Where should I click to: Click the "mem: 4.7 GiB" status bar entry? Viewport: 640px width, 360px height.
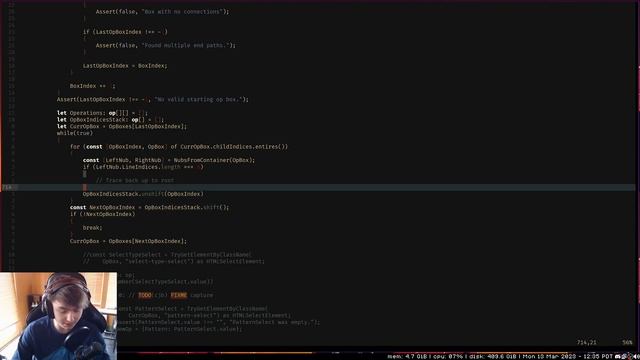click(x=407, y=356)
